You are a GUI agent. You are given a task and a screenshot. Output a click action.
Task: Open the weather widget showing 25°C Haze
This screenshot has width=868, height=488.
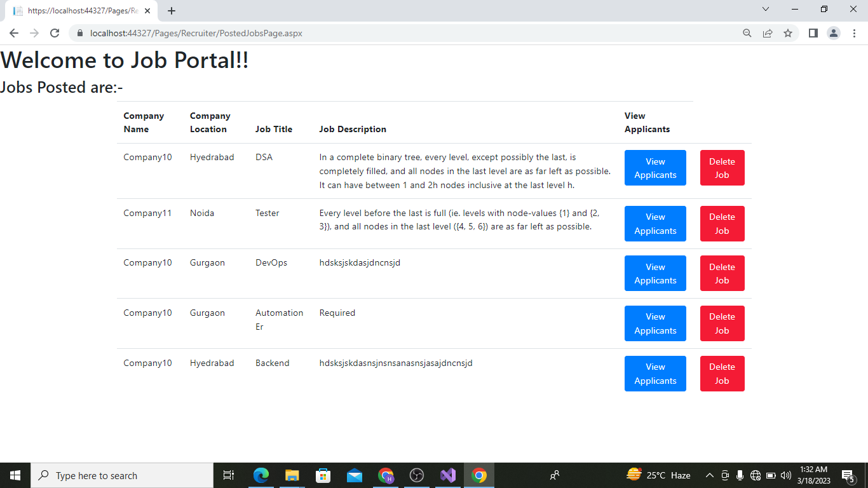click(x=658, y=475)
